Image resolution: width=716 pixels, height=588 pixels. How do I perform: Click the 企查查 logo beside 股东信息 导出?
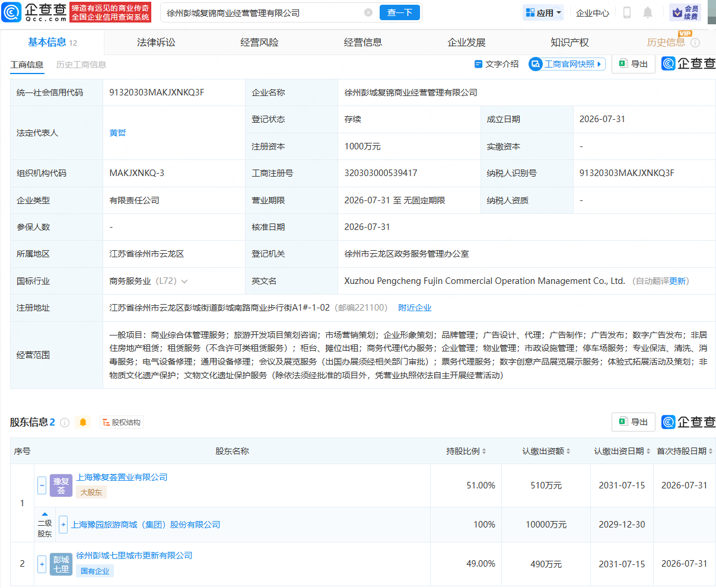point(689,421)
